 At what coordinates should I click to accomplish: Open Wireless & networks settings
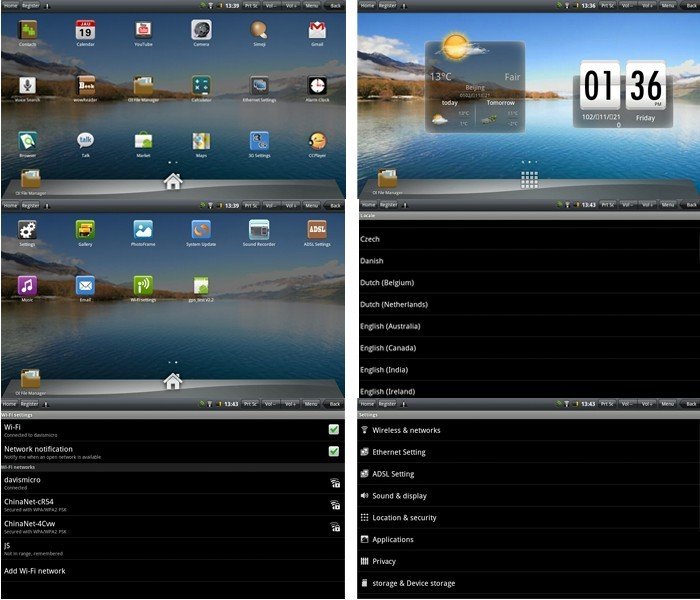[406, 430]
